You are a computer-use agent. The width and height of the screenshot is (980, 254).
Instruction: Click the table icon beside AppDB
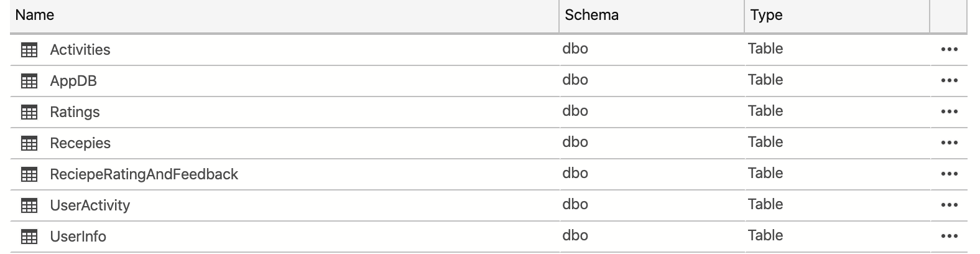click(x=29, y=81)
